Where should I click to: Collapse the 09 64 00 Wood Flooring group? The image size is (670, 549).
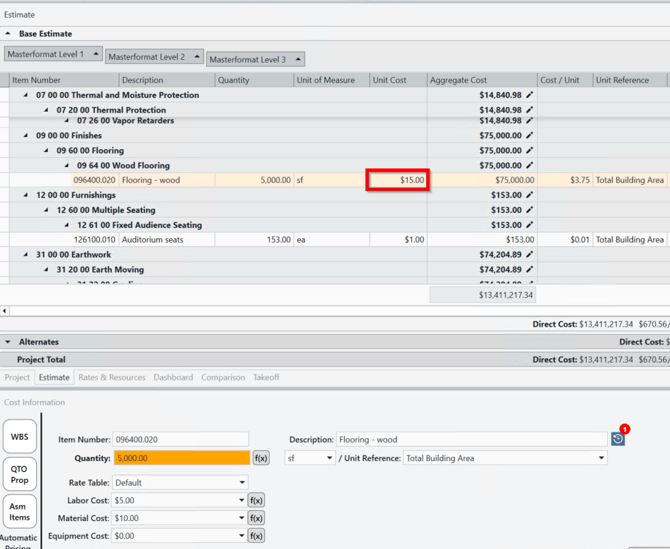coord(67,166)
